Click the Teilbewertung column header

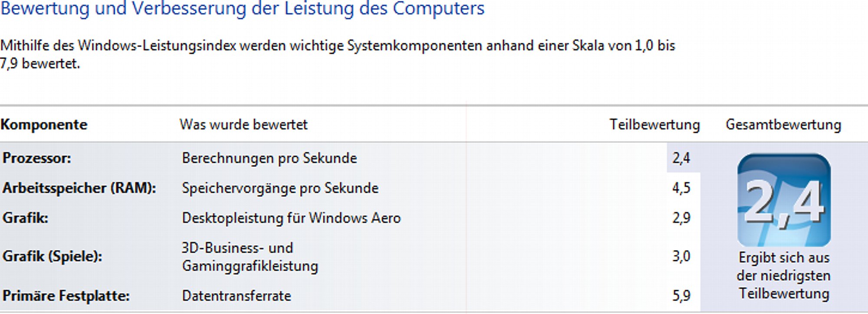pos(654,125)
